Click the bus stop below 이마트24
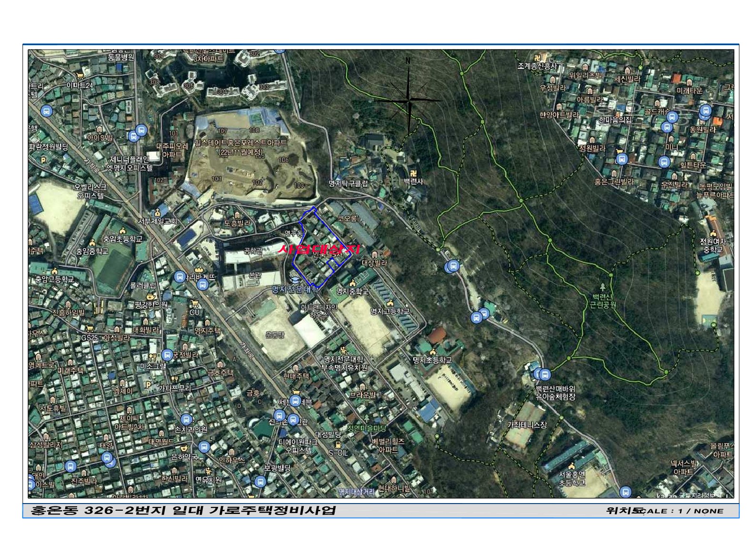 46,111
